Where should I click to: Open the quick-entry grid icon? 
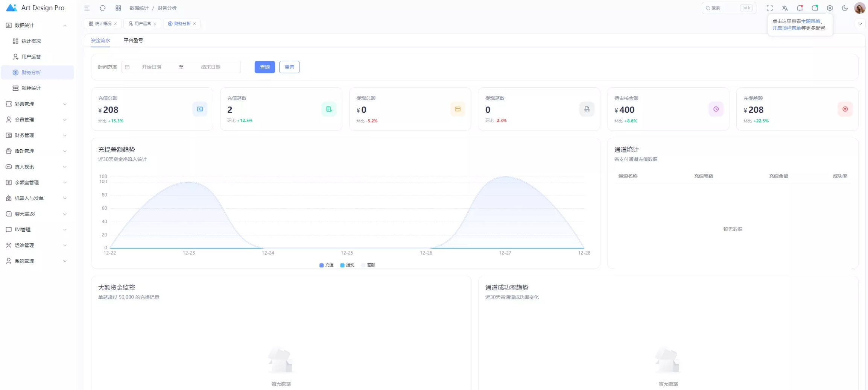click(118, 8)
